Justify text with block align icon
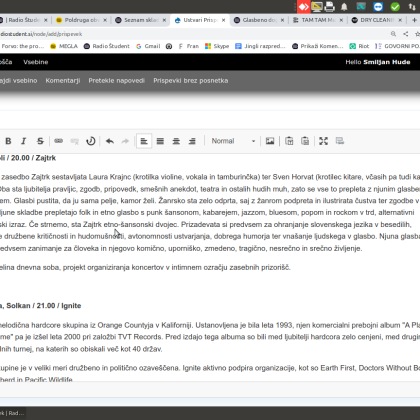Screen dimensions: 420x420 160,141
